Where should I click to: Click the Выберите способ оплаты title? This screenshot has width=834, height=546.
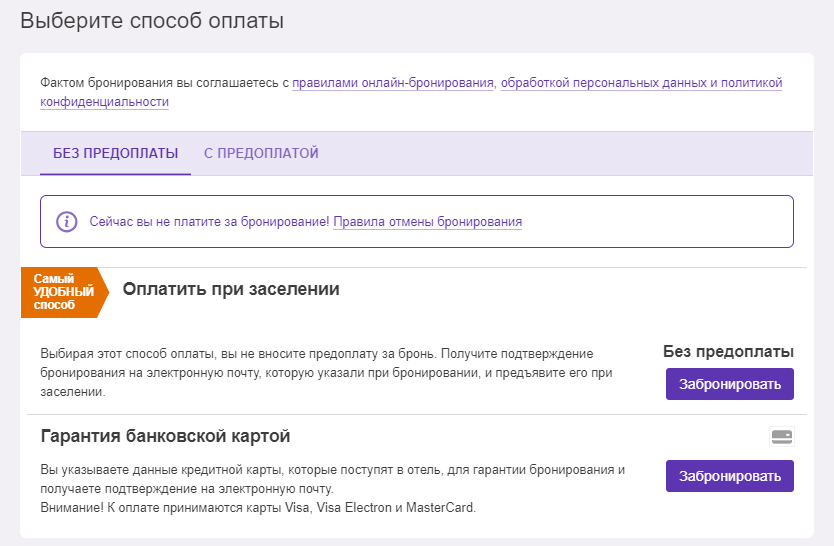point(152,21)
